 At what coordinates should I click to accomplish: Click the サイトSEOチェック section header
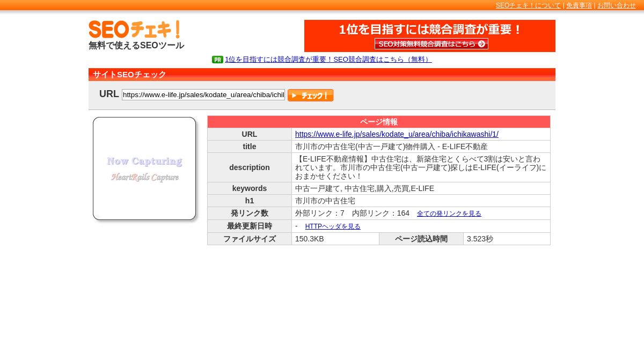[x=322, y=75]
